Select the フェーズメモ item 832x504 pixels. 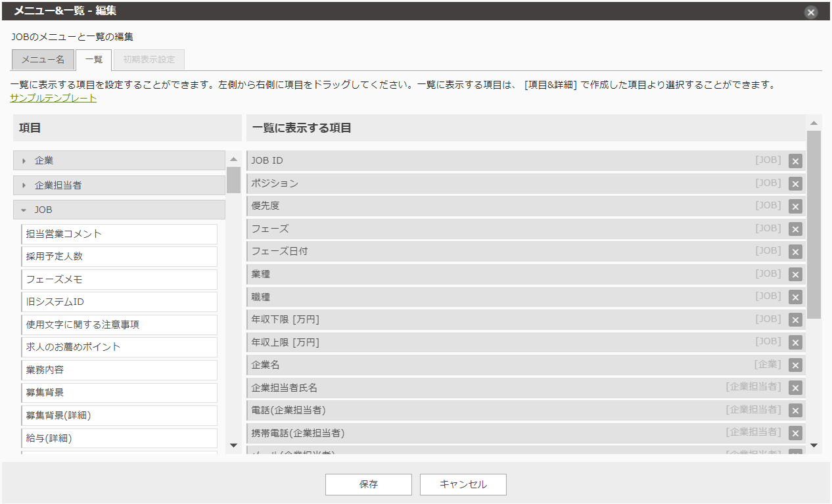click(119, 279)
